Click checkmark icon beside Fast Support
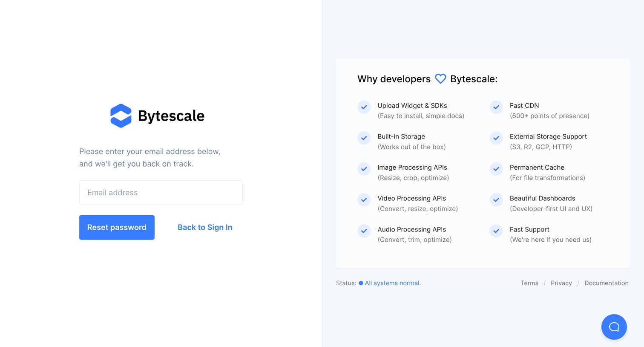The image size is (644, 347). pos(496,231)
